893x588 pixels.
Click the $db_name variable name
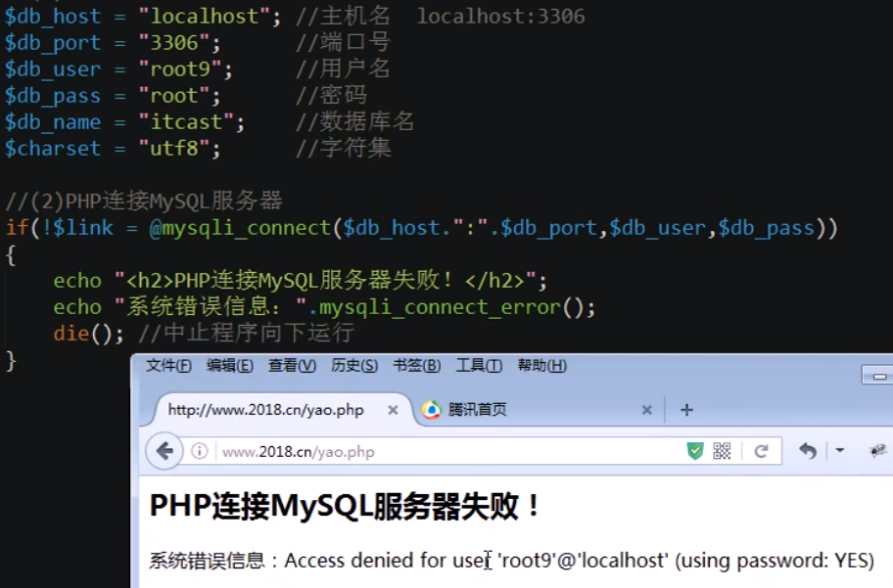click(53, 122)
